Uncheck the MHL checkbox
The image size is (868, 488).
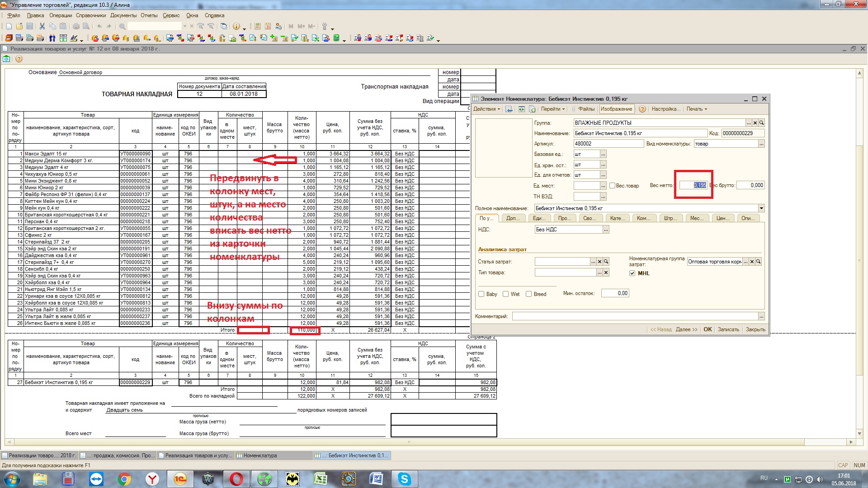(x=632, y=273)
